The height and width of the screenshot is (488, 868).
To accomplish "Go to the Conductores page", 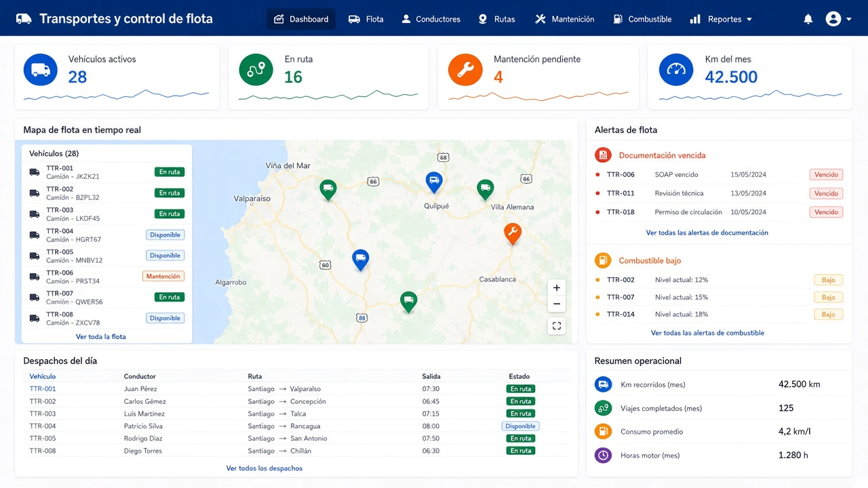I will (431, 19).
